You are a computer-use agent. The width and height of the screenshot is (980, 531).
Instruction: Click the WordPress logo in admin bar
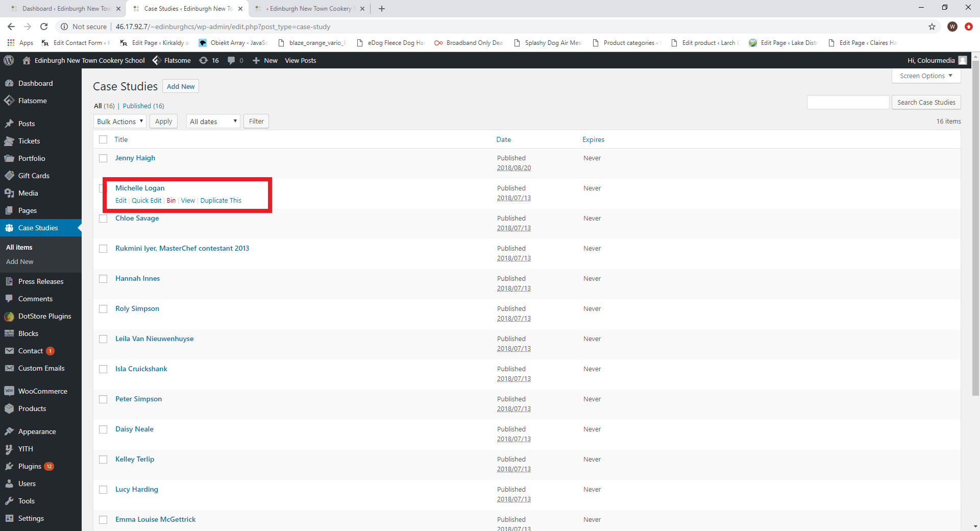point(9,60)
